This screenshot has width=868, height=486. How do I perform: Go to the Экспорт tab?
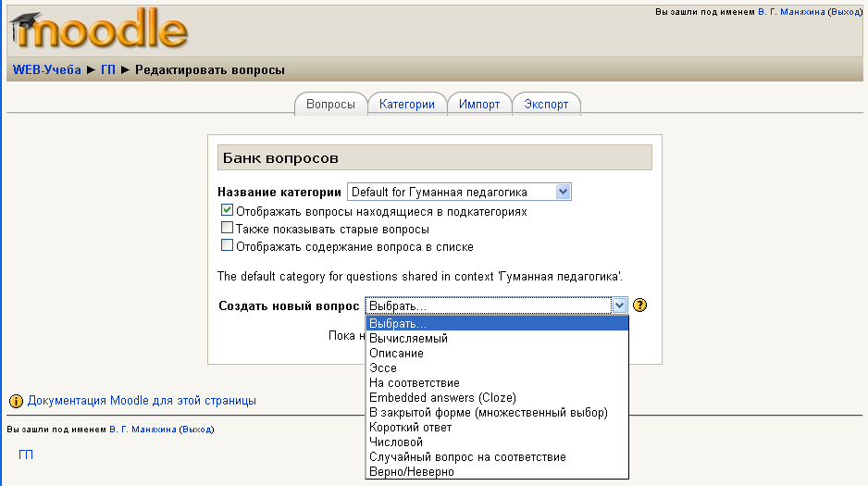(x=546, y=105)
